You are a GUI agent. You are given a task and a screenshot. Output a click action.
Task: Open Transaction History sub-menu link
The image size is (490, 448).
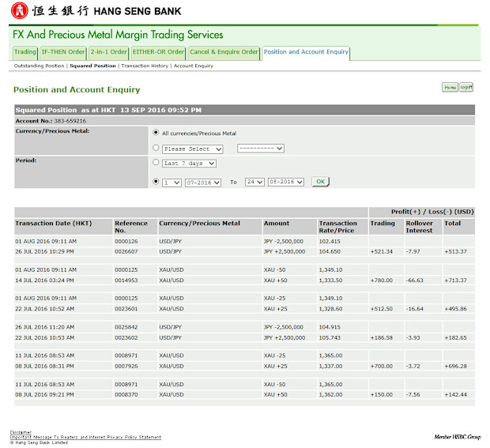145,66
